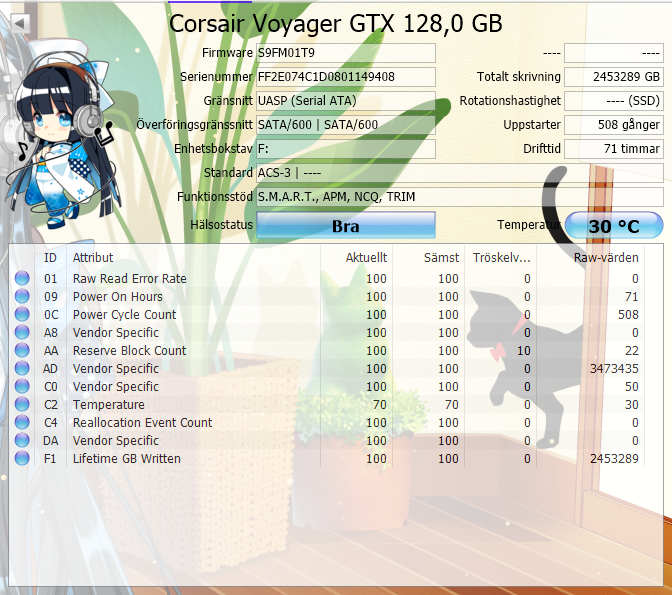Click the Överföringsgränssnitt SATA/600 field

tap(346, 125)
